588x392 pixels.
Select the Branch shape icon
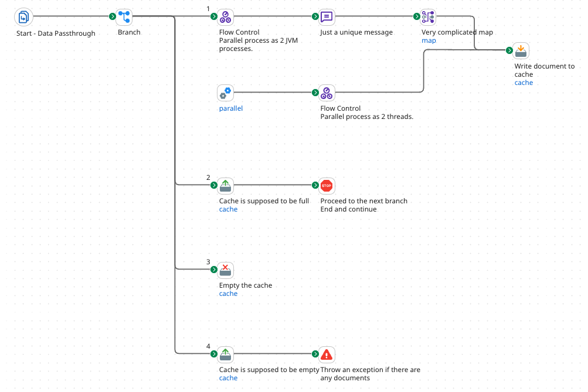pos(124,17)
